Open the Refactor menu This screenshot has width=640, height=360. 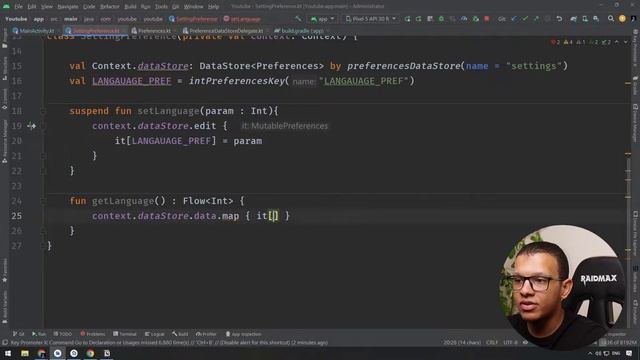[109, 7]
